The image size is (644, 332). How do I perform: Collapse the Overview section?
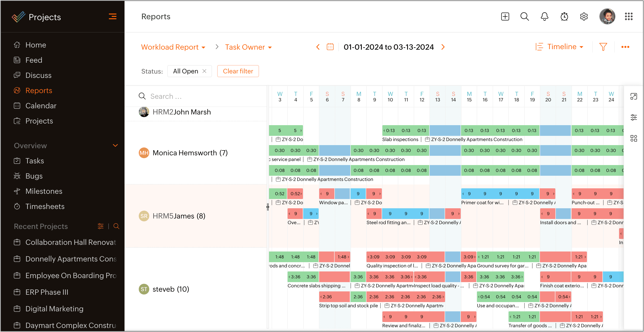(115, 145)
